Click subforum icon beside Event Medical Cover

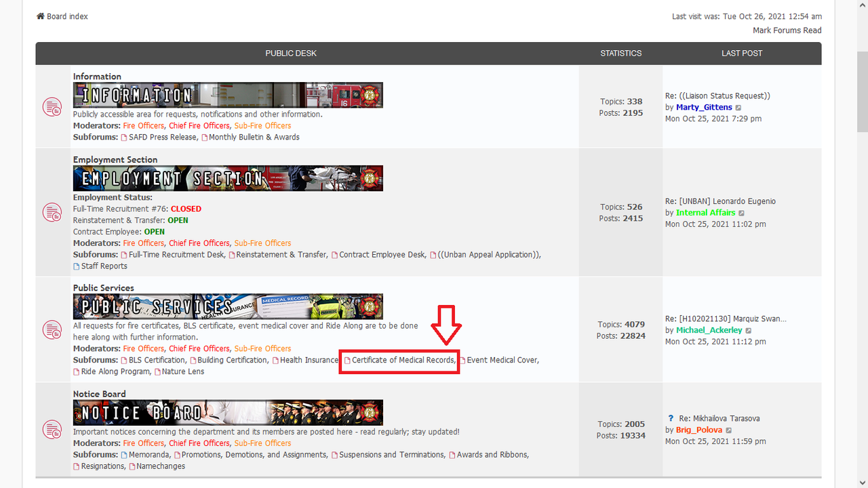(x=462, y=361)
